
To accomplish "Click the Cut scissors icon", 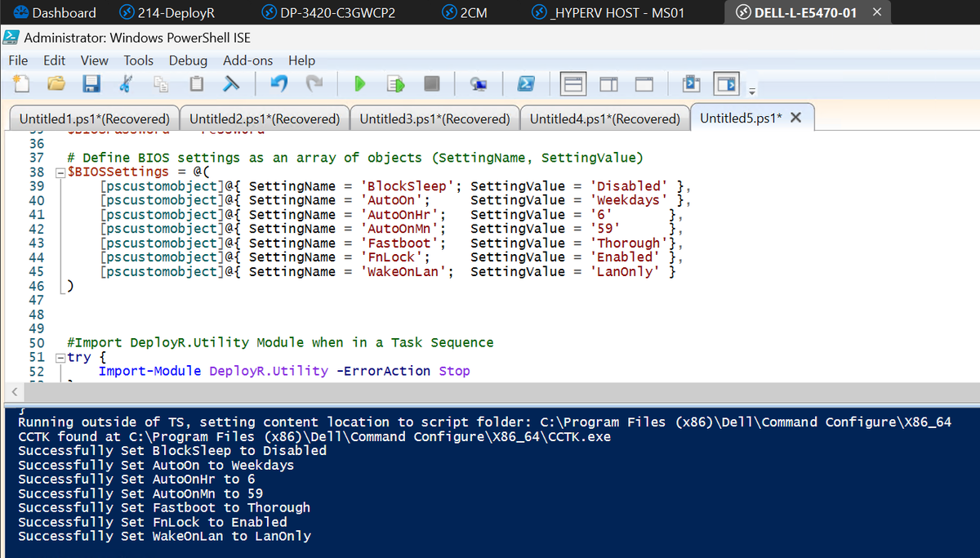I will (x=126, y=83).
